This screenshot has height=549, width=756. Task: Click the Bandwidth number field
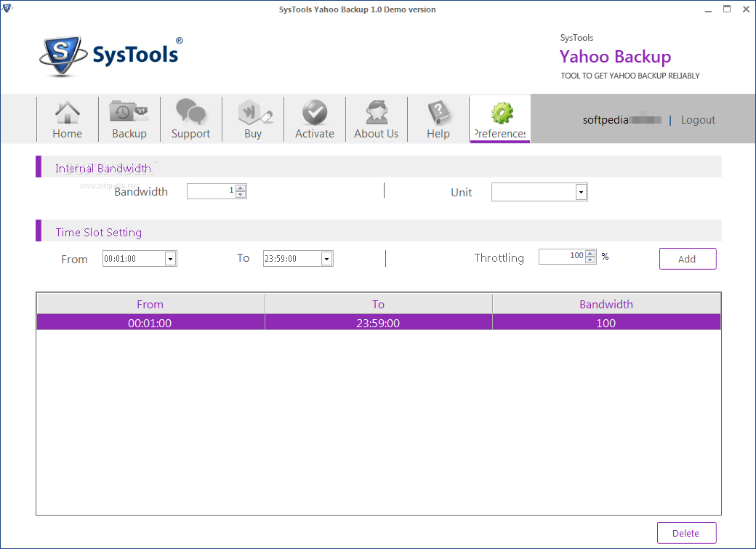pos(212,191)
